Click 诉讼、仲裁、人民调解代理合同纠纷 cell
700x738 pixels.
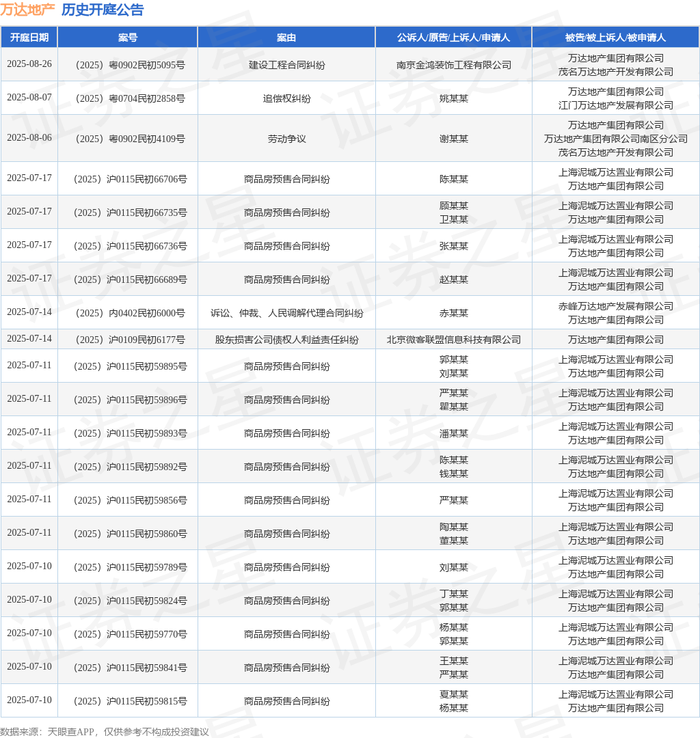click(x=286, y=313)
